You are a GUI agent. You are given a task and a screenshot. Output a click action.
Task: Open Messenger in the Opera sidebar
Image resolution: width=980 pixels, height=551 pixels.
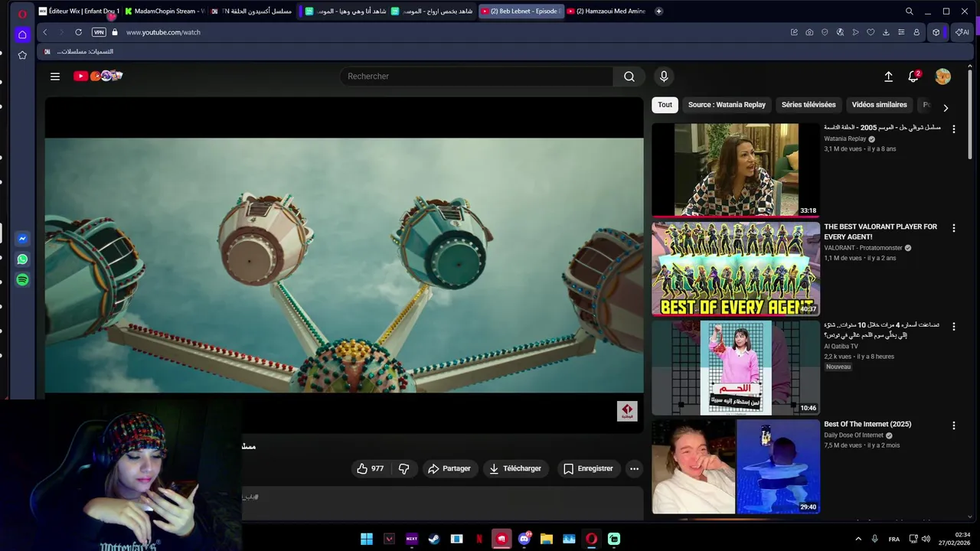[x=22, y=239]
